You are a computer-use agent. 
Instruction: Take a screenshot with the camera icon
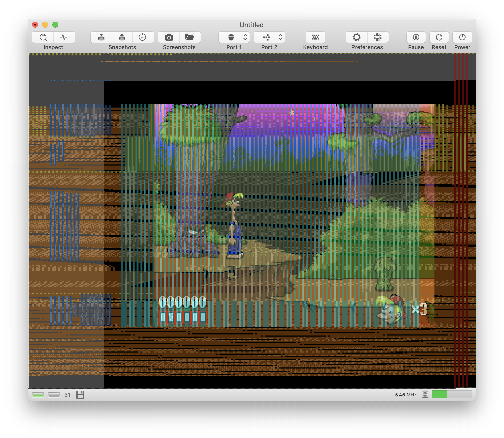coord(169,37)
